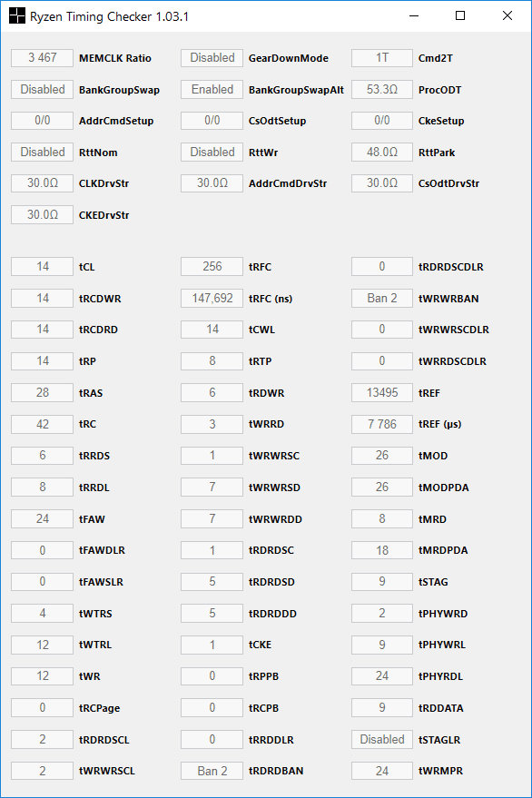Click the CKEDrvStr 30.0Ω field
Screen dimensions: 532x798
tap(43, 215)
